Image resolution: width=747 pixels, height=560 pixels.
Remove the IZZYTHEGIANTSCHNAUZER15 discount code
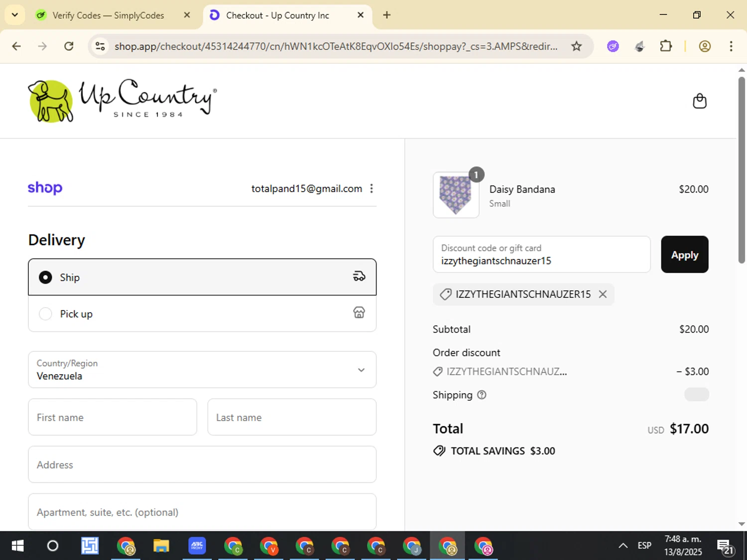[603, 294]
